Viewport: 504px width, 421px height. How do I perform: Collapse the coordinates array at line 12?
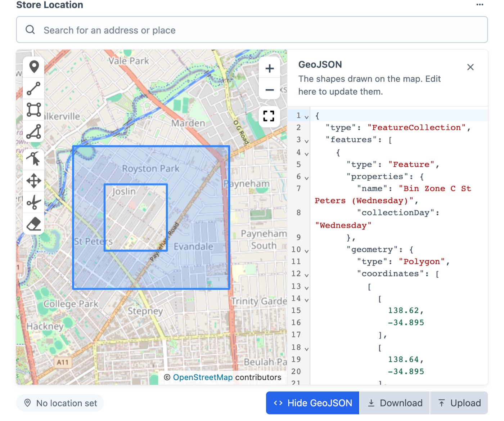[306, 275]
